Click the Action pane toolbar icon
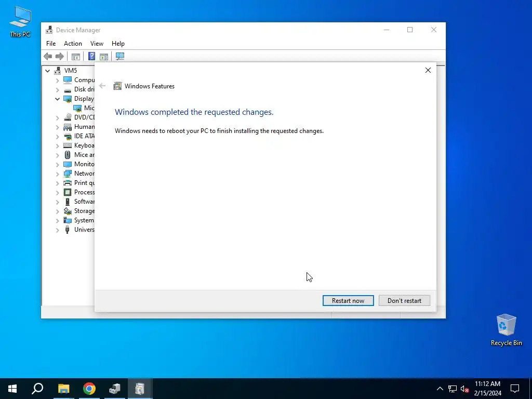The width and height of the screenshot is (532, 399). [x=104, y=56]
